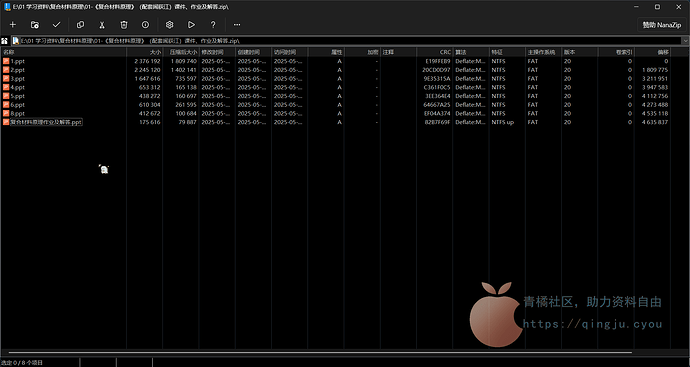Sort by the 大小 column header

click(x=144, y=52)
